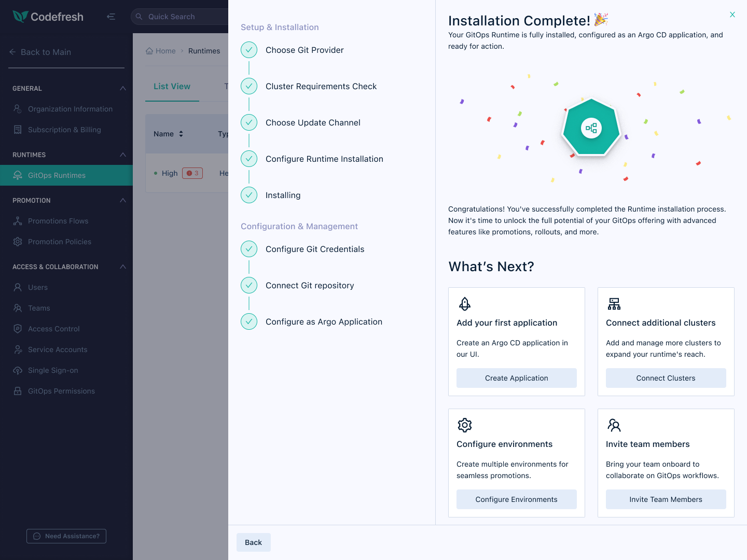Click the Invite Team Members button

tap(666, 499)
